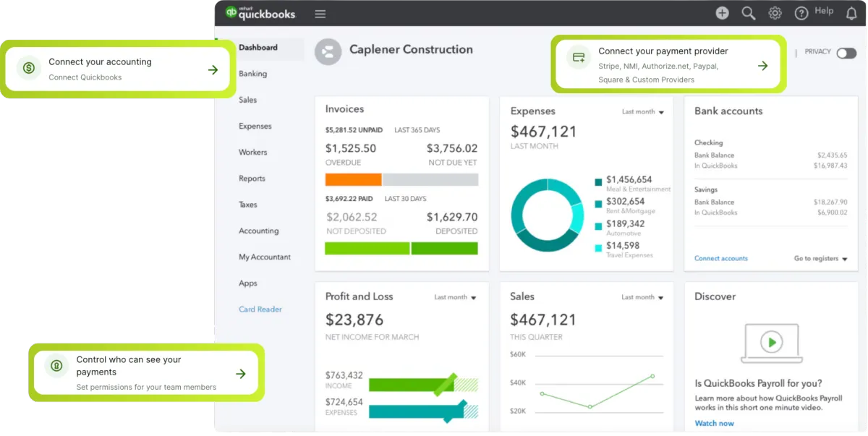Expand the Expenses 'Last month' dropdown

tap(642, 112)
